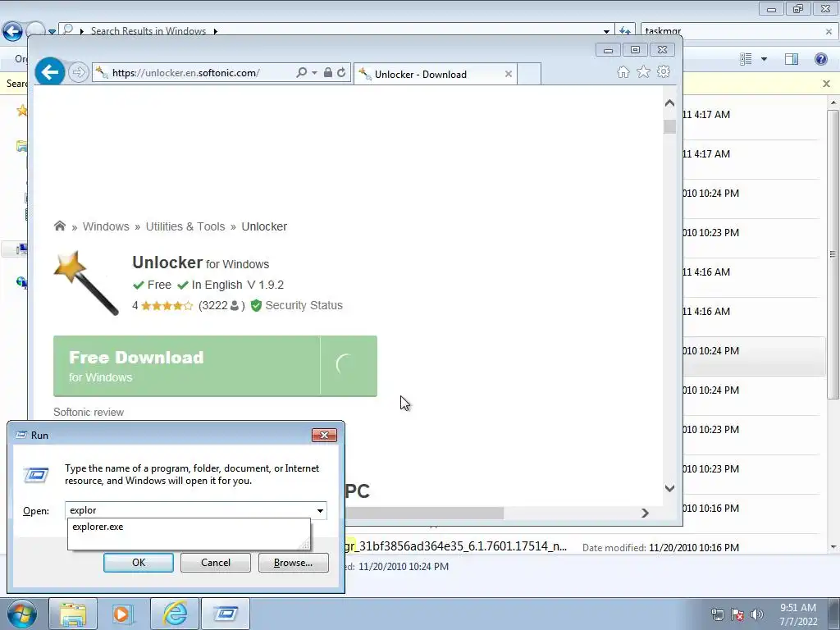840x630 pixels.
Task: Click the security lock icon in address bar
Action: pos(328,72)
